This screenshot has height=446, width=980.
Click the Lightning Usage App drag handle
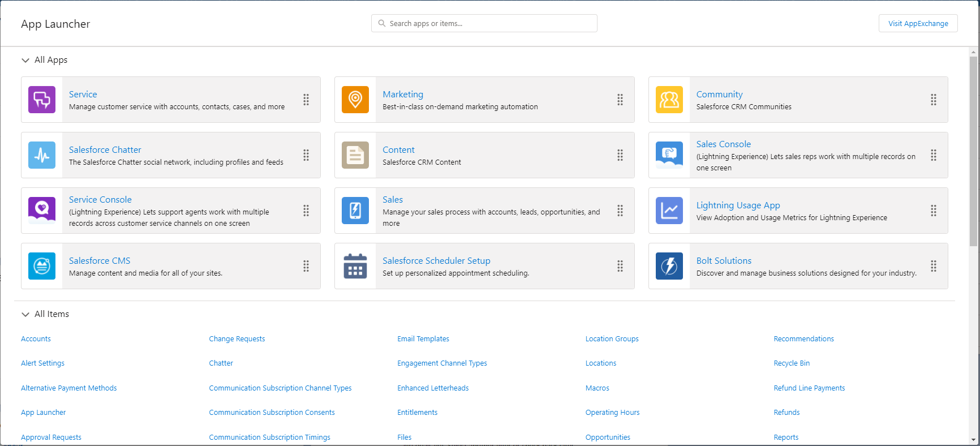pos(934,211)
